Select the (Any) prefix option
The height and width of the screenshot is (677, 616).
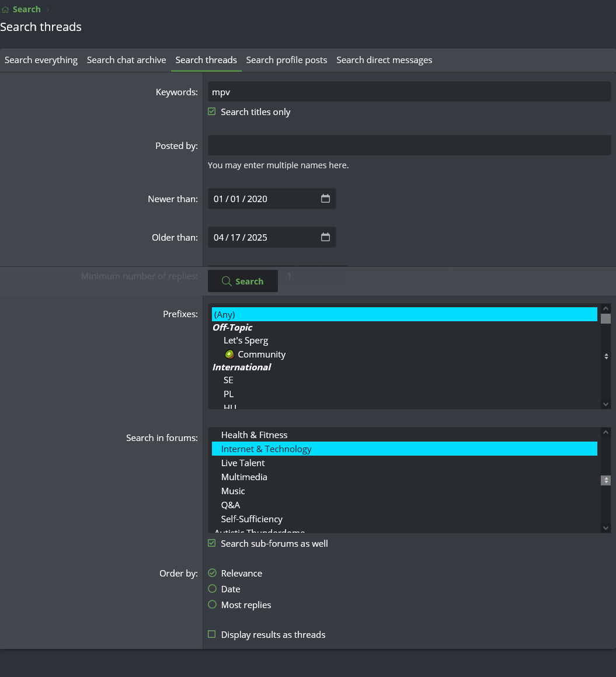(405, 314)
